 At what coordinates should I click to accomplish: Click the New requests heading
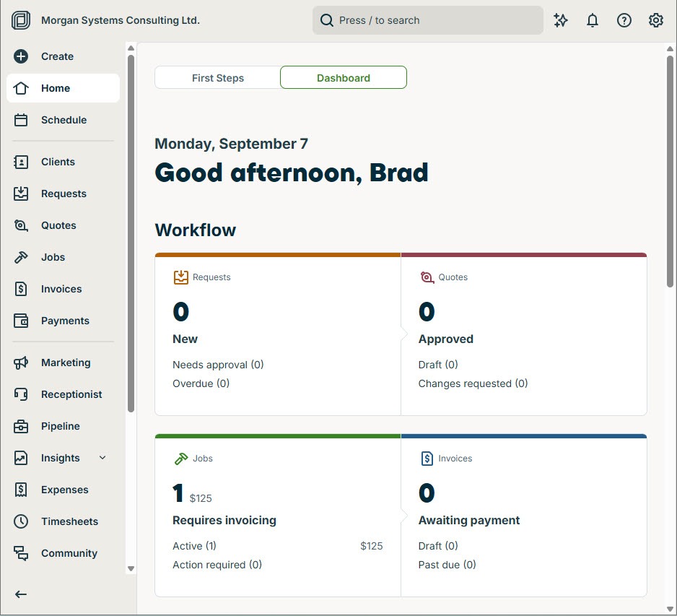pos(185,339)
